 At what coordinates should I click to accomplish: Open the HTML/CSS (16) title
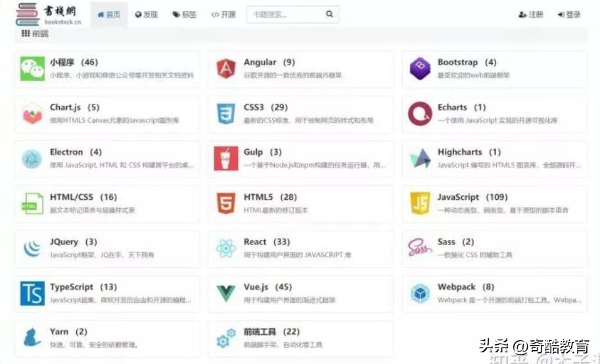[x=83, y=196]
